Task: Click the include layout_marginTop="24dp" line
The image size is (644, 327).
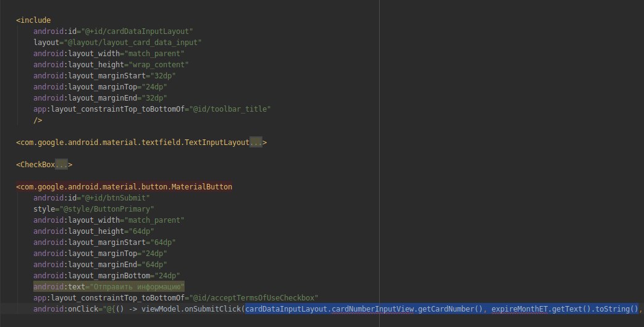Action: coord(100,86)
